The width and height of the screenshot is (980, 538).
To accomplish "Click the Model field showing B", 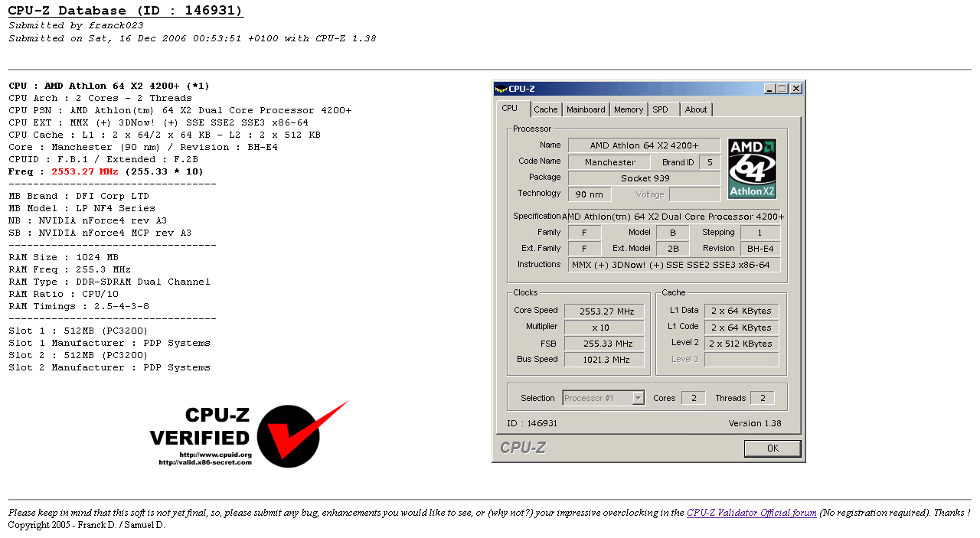I will pyautogui.click(x=673, y=233).
